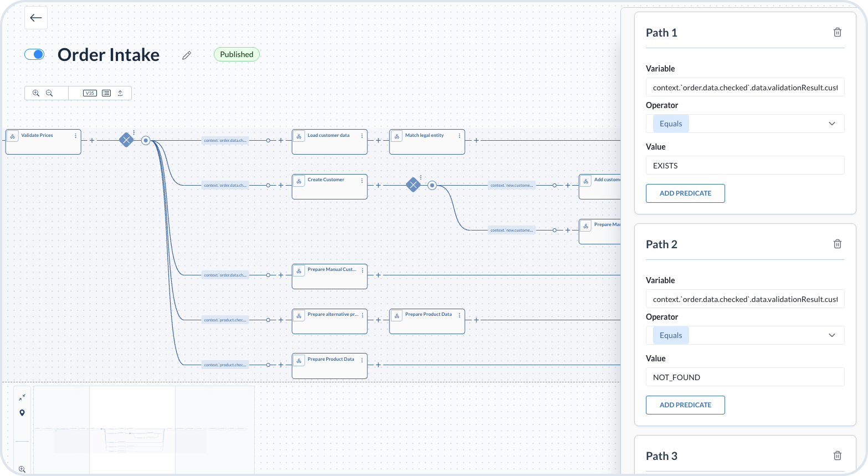
Task: Zoom into the canvas using the zoom-in magnifier
Action: tap(36, 93)
